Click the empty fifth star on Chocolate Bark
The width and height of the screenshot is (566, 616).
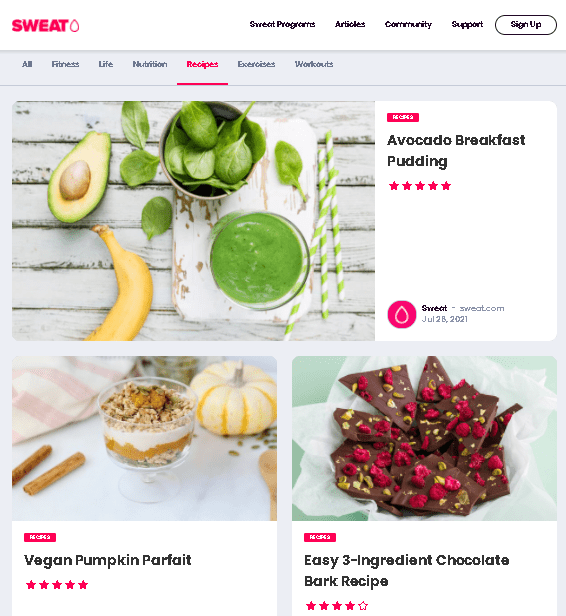(x=363, y=605)
